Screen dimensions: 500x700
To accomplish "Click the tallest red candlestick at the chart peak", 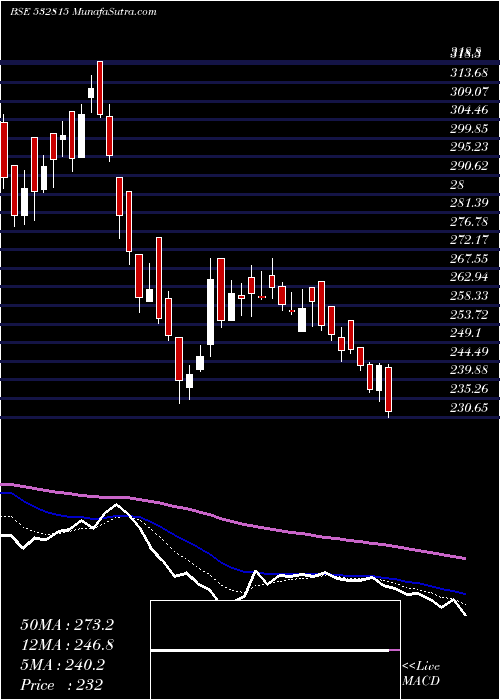I will click(x=100, y=88).
